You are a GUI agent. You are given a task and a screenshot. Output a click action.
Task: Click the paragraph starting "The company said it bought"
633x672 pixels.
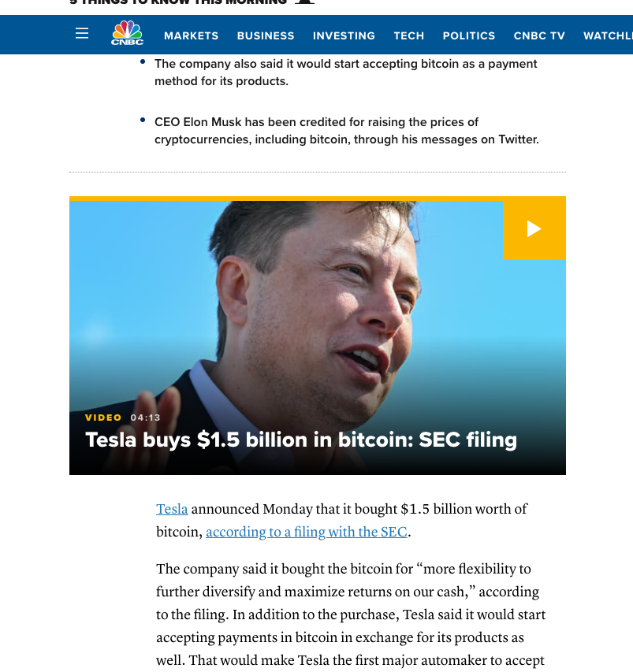click(351, 614)
